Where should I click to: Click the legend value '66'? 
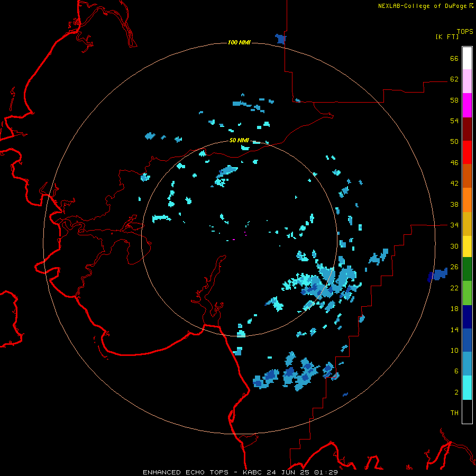454,58
